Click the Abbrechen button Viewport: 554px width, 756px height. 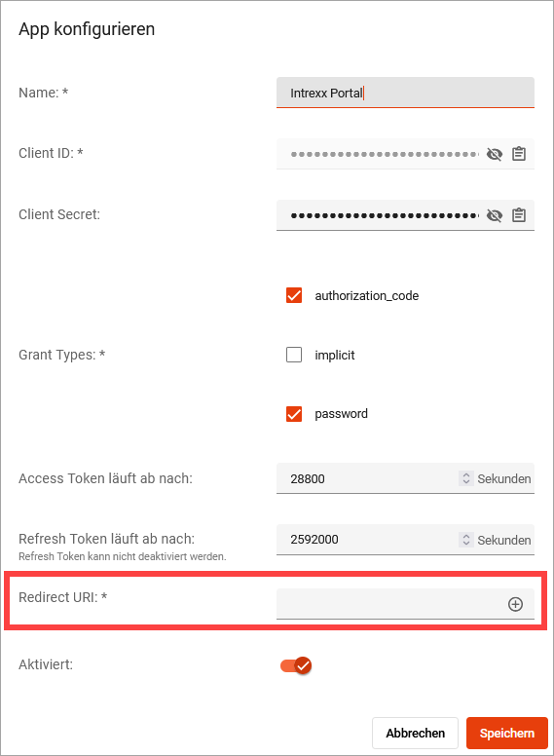pyautogui.click(x=415, y=733)
